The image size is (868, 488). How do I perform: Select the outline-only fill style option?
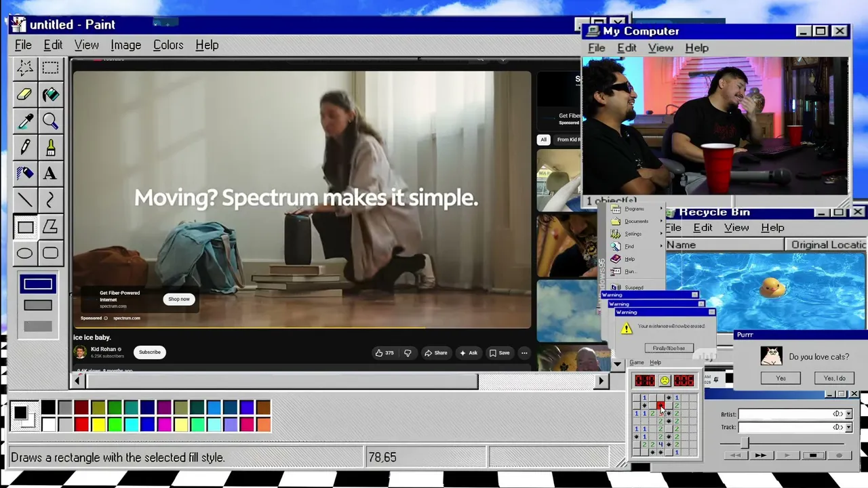[37, 285]
